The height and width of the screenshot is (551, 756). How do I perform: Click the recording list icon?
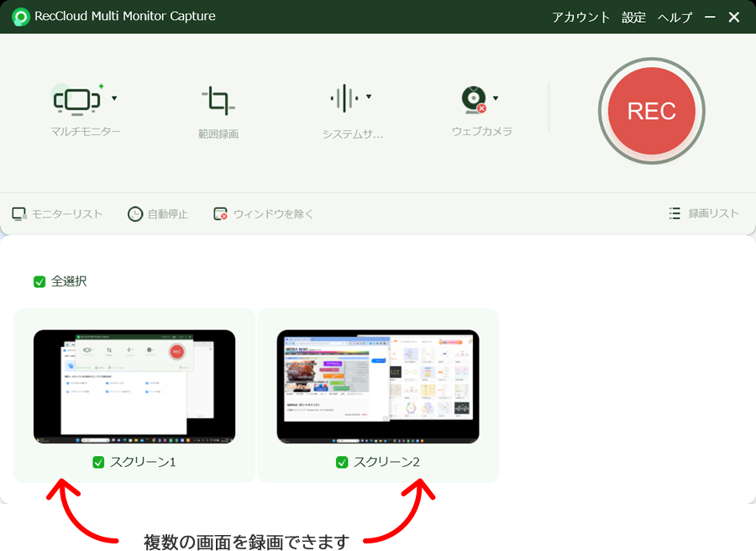(x=675, y=213)
